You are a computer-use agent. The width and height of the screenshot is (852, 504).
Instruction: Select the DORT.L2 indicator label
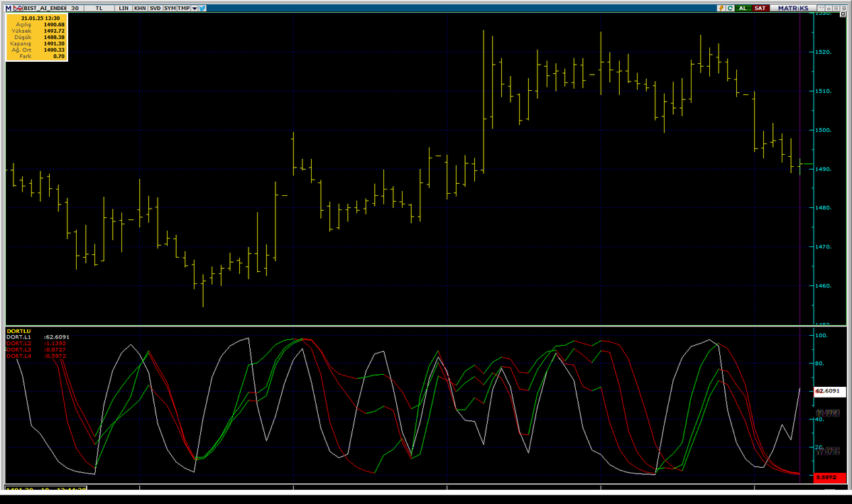coord(18,344)
